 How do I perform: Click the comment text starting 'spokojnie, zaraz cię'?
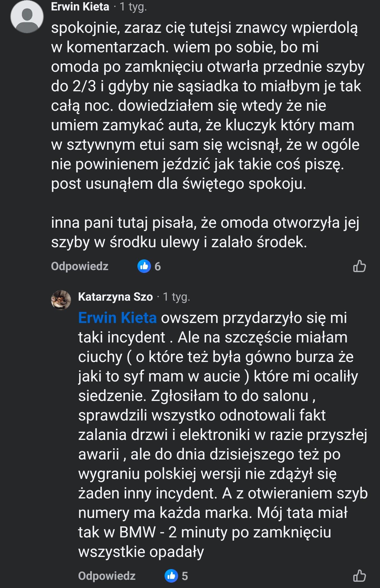click(x=204, y=28)
